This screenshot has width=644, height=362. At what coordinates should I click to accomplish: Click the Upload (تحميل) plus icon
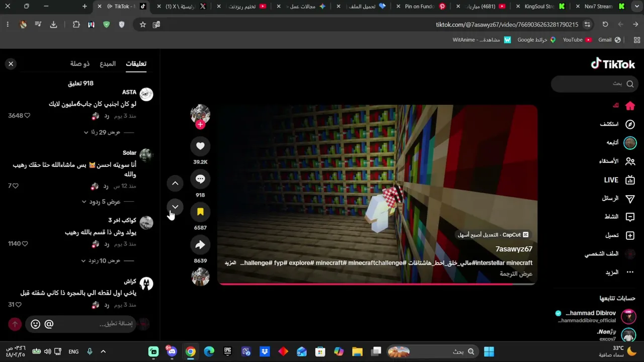click(630, 235)
